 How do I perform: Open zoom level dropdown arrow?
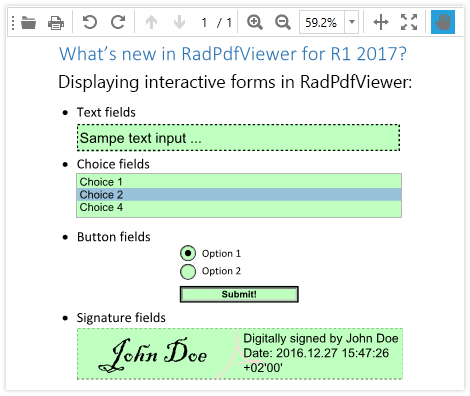[352, 22]
